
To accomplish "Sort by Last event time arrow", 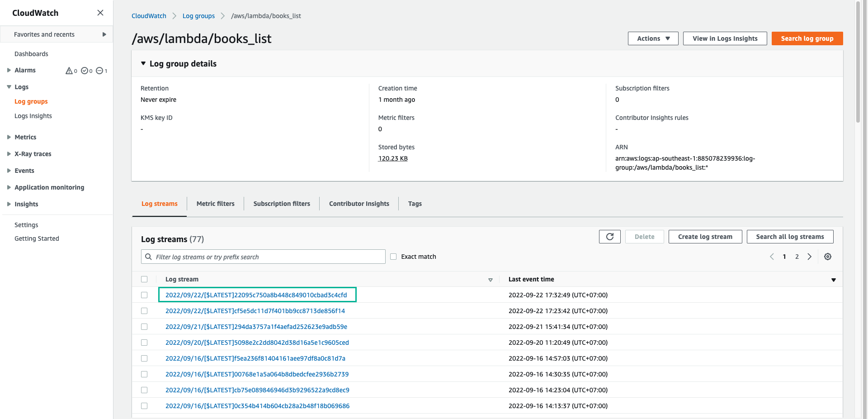I will tap(834, 280).
